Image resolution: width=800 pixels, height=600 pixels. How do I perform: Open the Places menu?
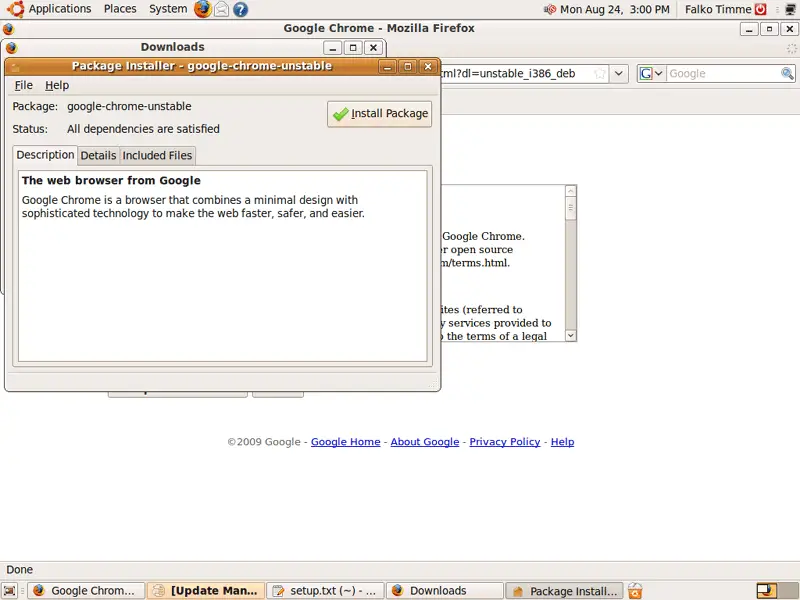pyautogui.click(x=120, y=9)
